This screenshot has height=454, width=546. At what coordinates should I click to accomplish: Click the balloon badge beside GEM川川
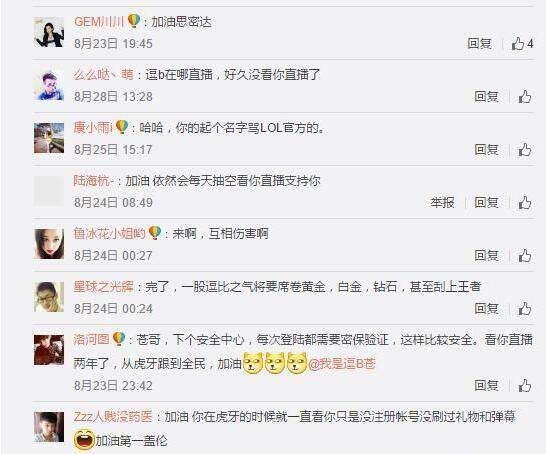point(134,21)
